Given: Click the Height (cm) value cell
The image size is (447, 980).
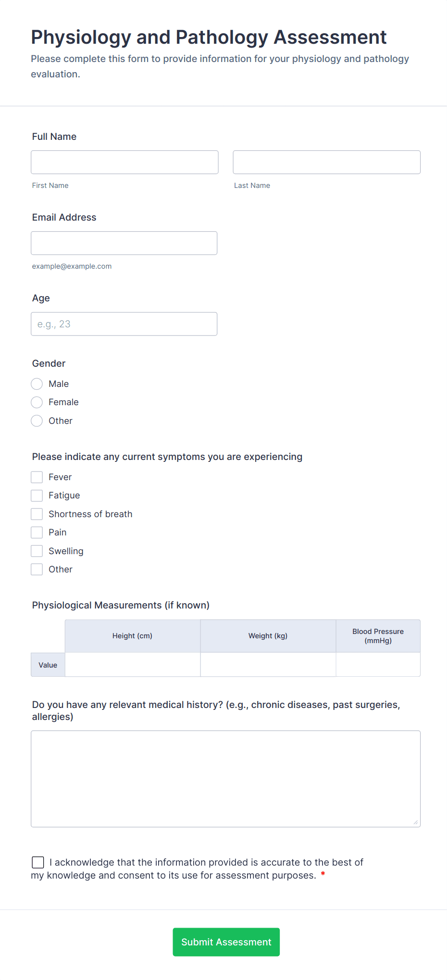Looking at the screenshot, I should tap(133, 665).
